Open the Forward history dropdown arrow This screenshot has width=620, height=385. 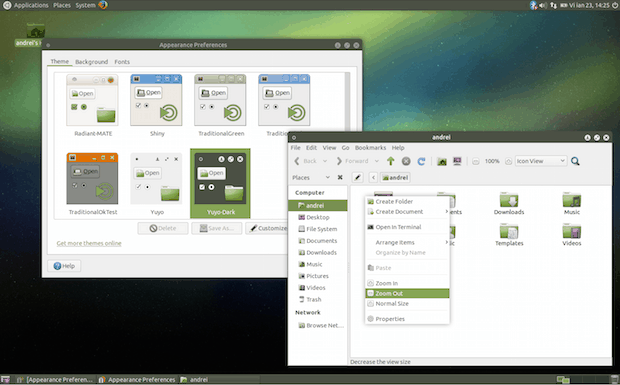376,161
